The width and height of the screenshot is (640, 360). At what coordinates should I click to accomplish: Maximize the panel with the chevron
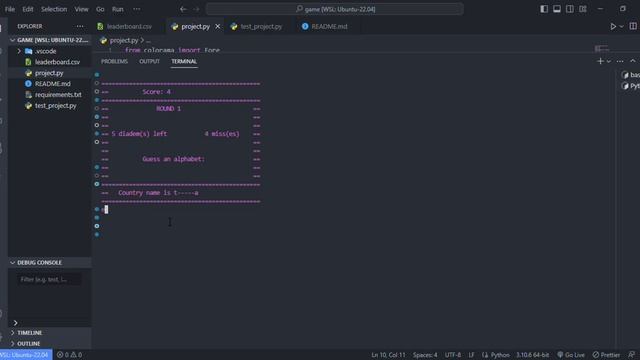[633, 61]
